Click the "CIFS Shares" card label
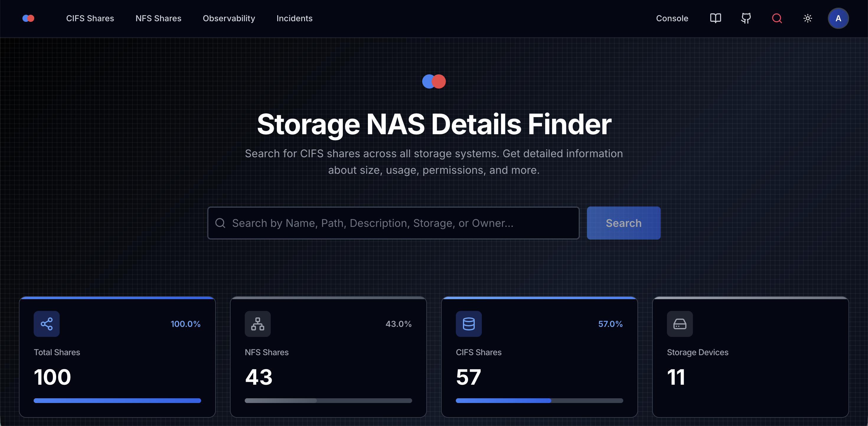 point(479,352)
